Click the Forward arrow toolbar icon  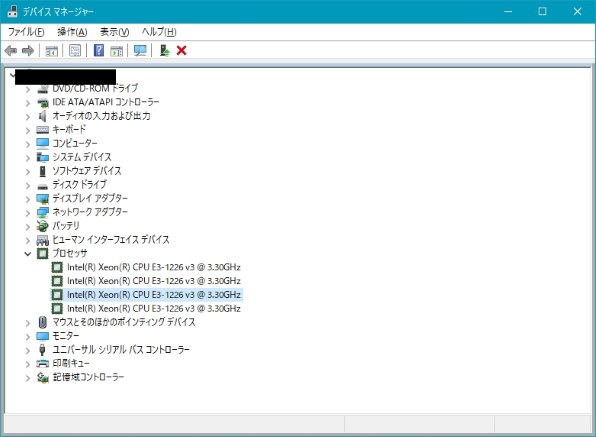click(x=28, y=50)
